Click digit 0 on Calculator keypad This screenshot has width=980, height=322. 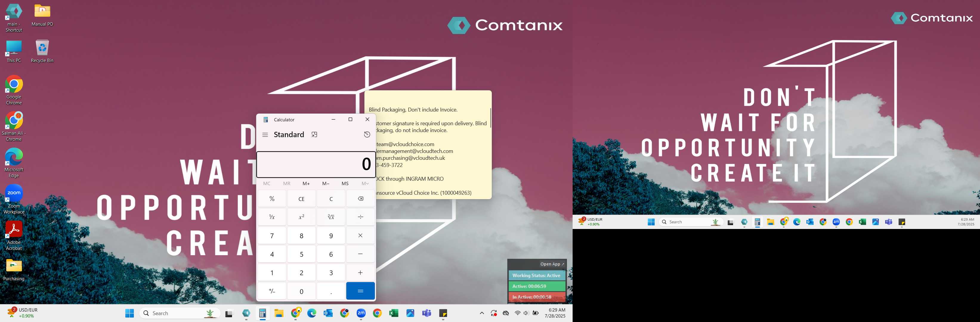point(301,291)
